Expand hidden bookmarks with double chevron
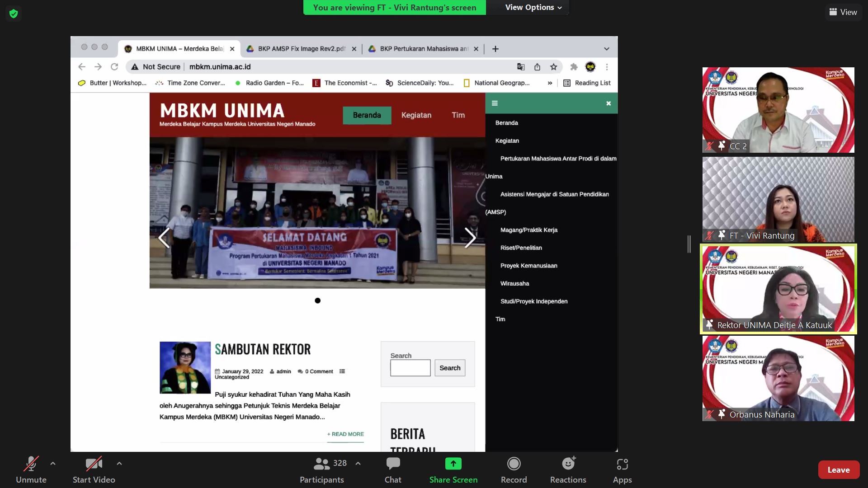This screenshot has height=488, width=868. [x=550, y=83]
